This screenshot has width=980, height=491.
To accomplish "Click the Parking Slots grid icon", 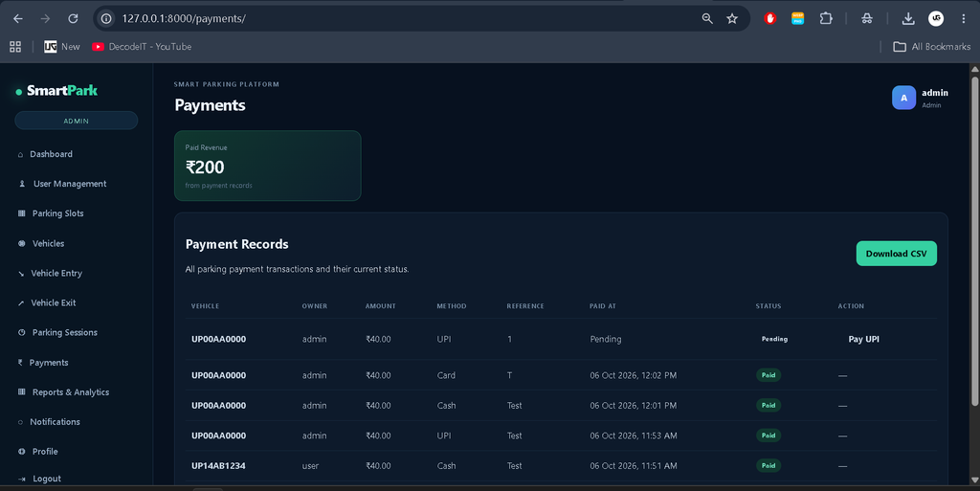I will (22, 213).
